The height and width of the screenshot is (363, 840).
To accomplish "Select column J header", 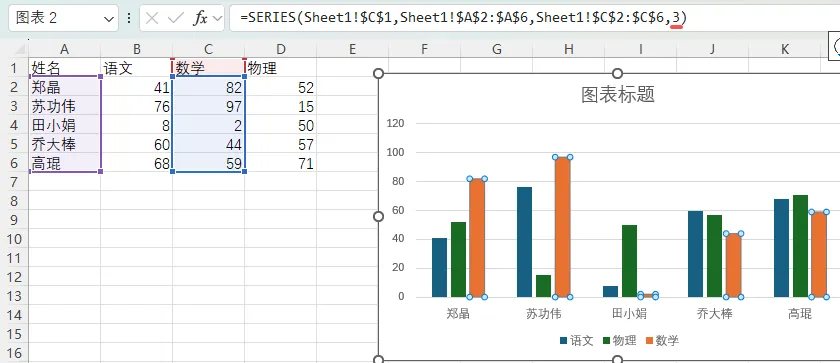I will [x=712, y=50].
